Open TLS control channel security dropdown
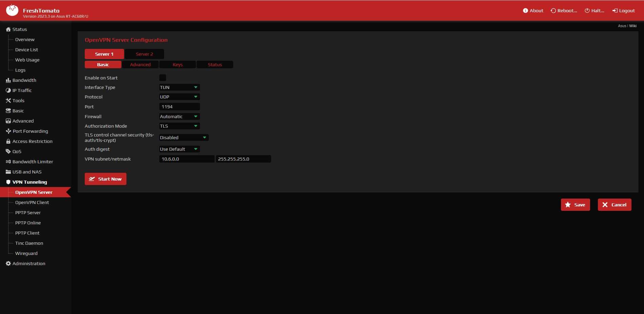644x314 pixels. [x=184, y=137]
